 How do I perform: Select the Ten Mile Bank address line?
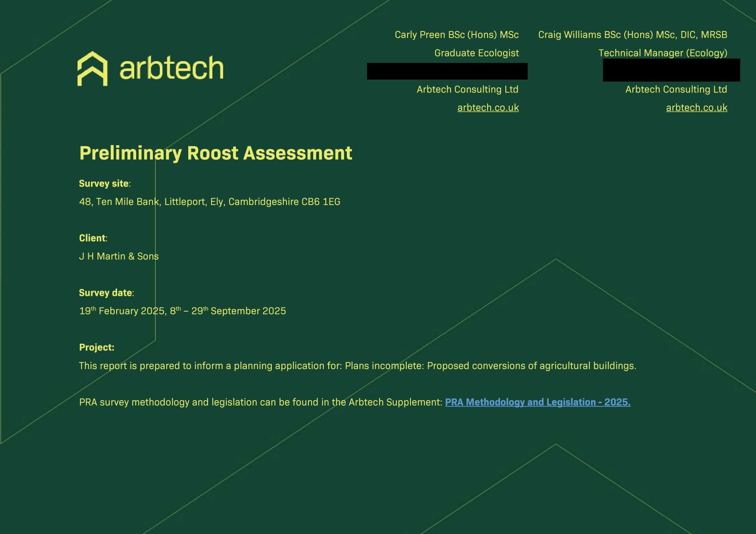[x=209, y=202]
